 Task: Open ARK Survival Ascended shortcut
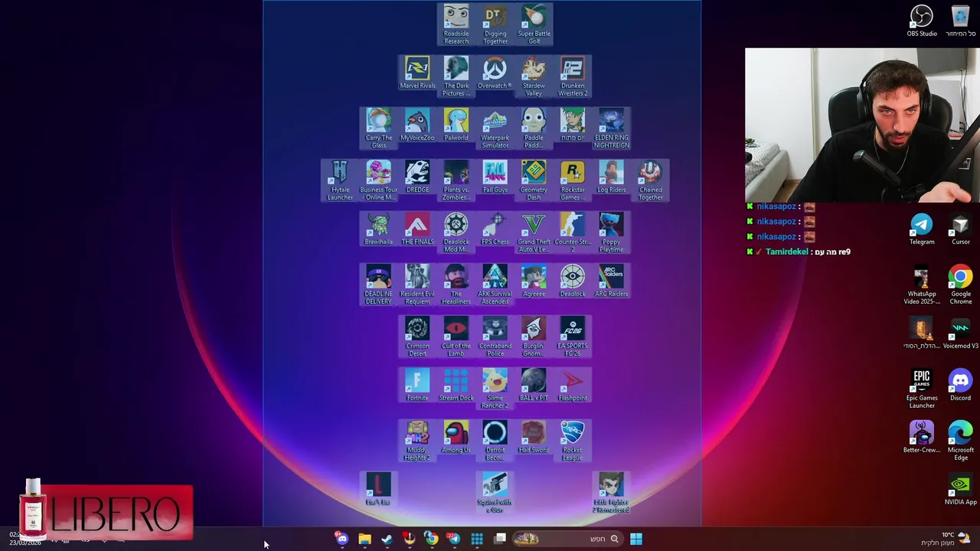495,285
